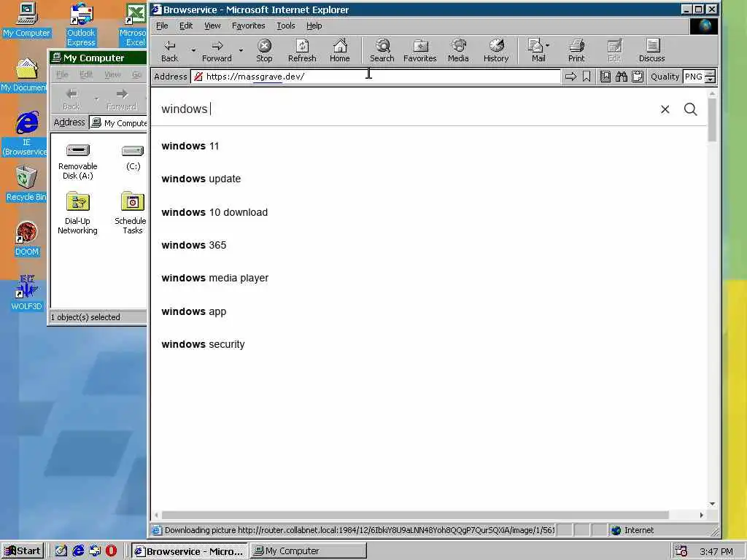Stop loading the page
The image size is (747, 560).
click(264, 51)
